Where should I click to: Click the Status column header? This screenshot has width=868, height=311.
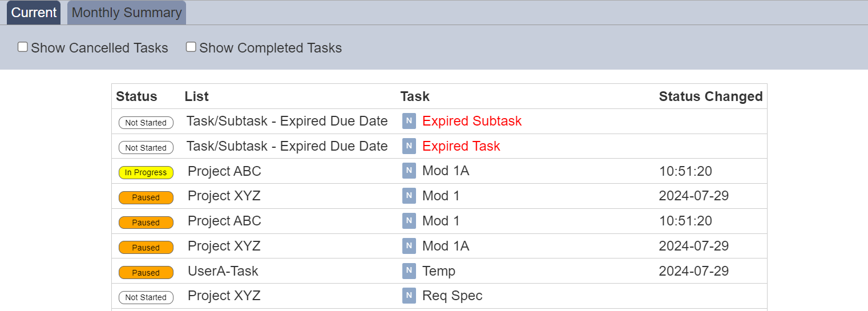[136, 96]
